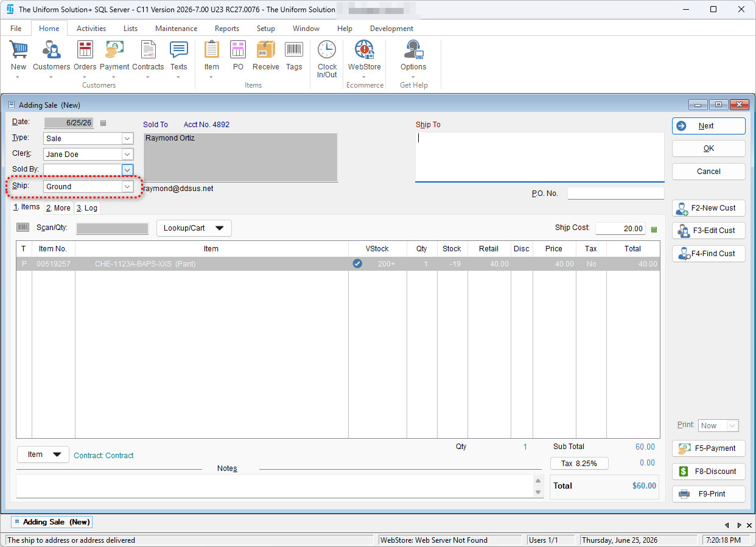The height and width of the screenshot is (547, 756).
Task: Click the F8-Discount button
Action: [x=709, y=472]
